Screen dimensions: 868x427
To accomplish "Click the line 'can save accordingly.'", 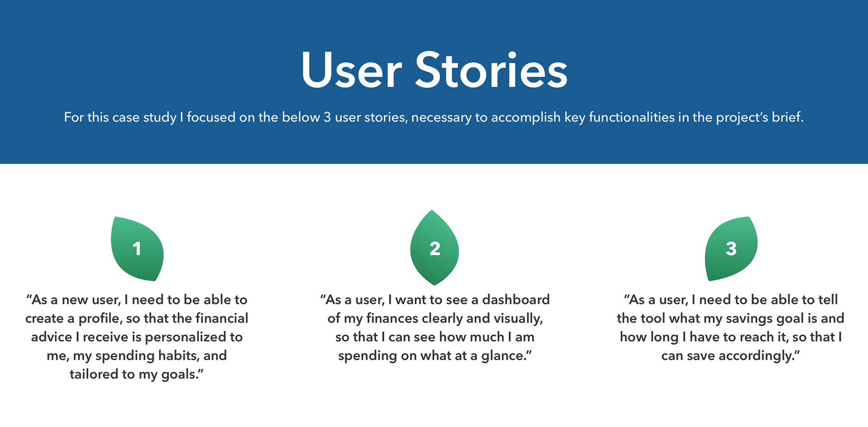I will [x=731, y=356].
